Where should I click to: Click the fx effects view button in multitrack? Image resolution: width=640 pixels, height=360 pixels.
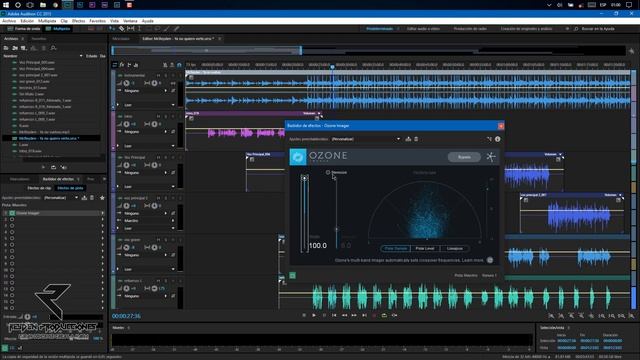click(x=122, y=65)
